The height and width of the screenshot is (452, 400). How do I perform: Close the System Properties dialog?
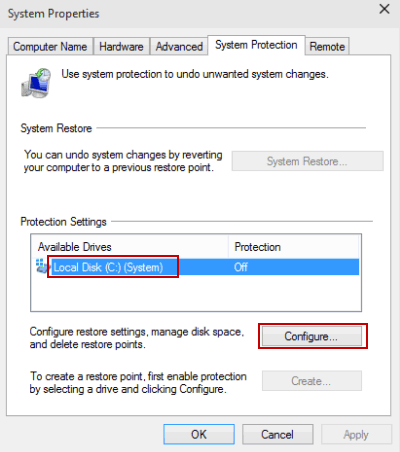pyautogui.click(x=384, y=9)
